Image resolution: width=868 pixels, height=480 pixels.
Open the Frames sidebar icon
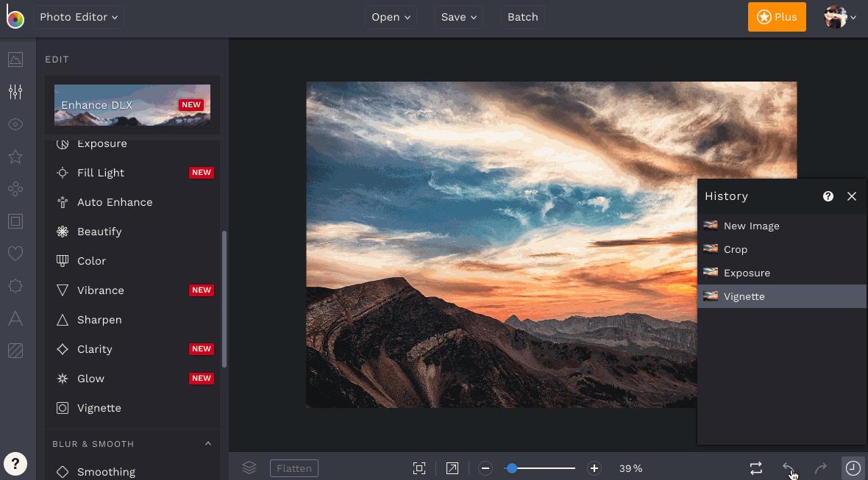pyautogui.click(x=15, y=222)
